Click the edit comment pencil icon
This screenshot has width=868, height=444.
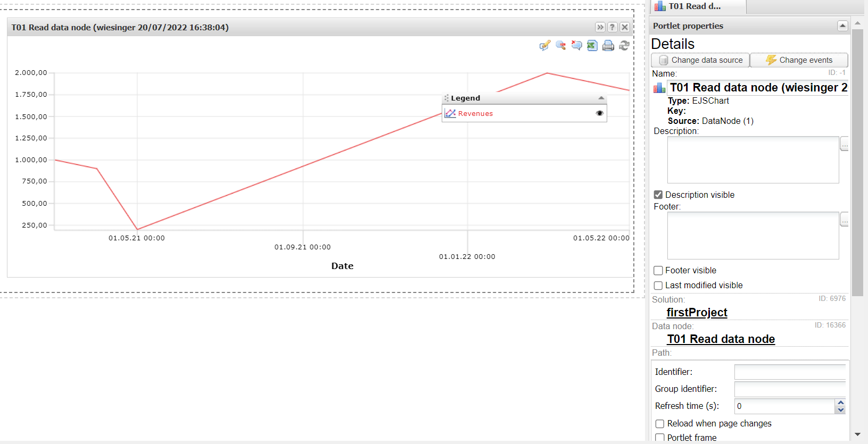544,46
